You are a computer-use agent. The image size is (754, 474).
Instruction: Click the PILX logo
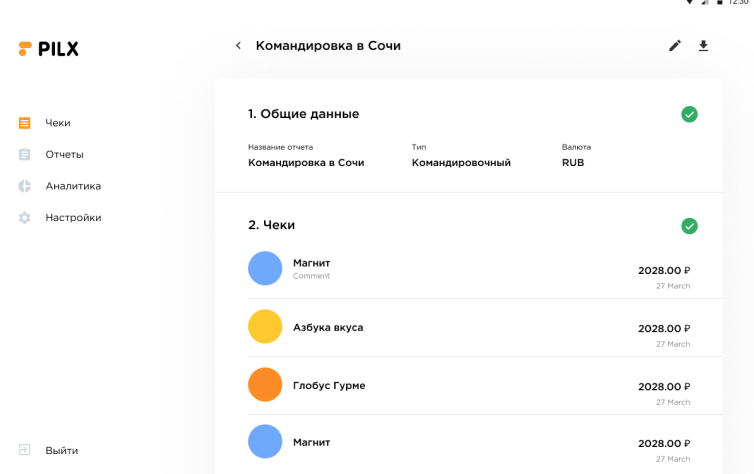point(49,49)
